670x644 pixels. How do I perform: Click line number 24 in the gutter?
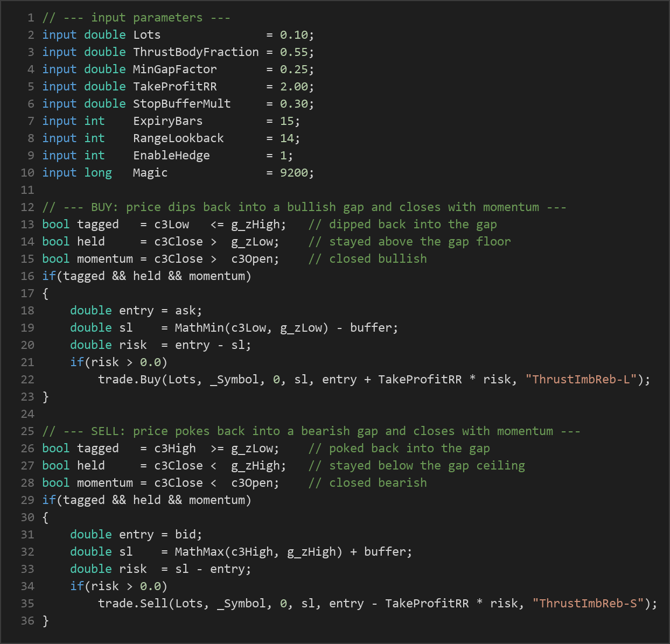27,414
